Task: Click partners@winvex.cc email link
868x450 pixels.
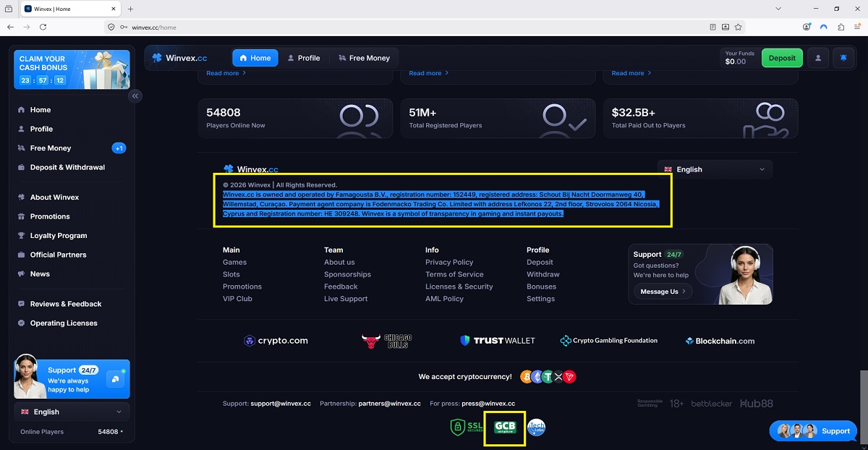Action: (x=390, y=404)
